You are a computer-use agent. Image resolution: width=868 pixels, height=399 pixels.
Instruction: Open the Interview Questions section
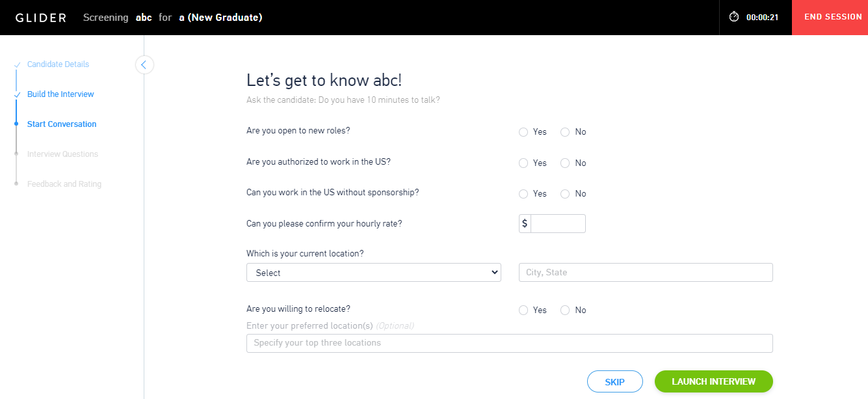62,154
